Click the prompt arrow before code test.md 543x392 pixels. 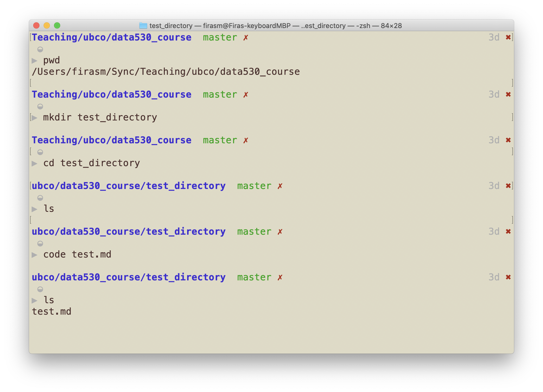(35, 255)
